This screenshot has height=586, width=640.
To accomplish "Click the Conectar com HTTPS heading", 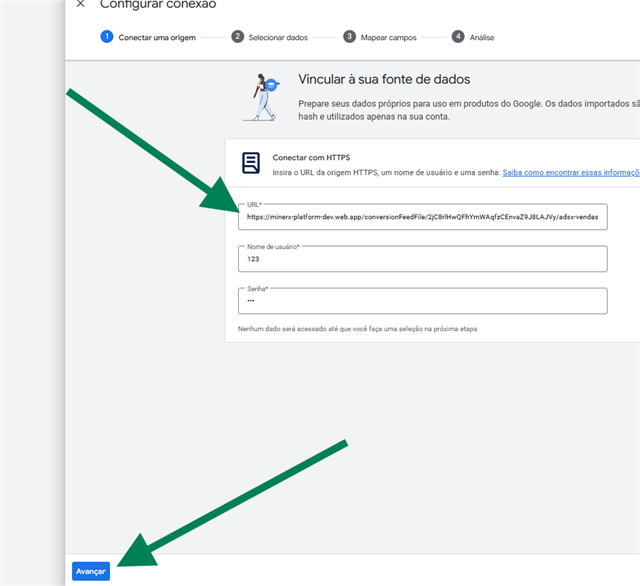I will [311, 158].
